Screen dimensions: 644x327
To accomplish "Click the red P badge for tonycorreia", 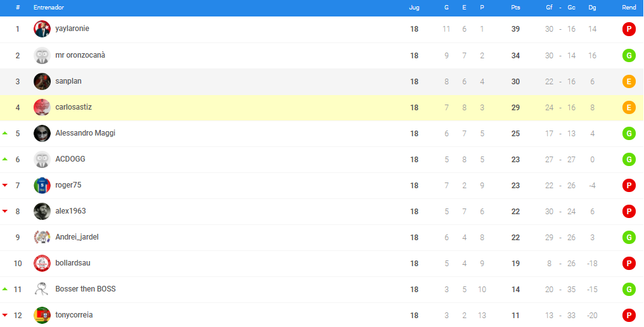I will tap(629, 316).
